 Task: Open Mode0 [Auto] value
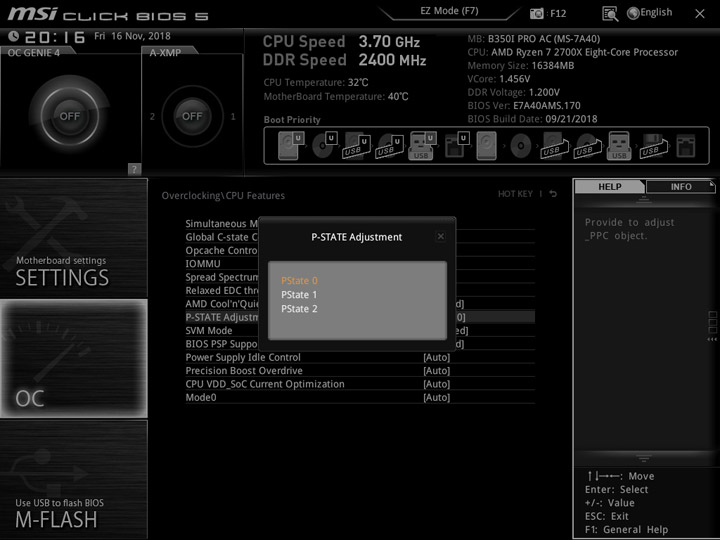click(x=436, y=397)
